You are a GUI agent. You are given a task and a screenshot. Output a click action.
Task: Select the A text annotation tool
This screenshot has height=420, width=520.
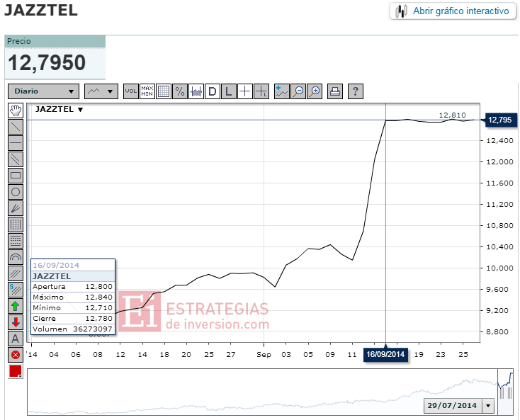point(16,339)
